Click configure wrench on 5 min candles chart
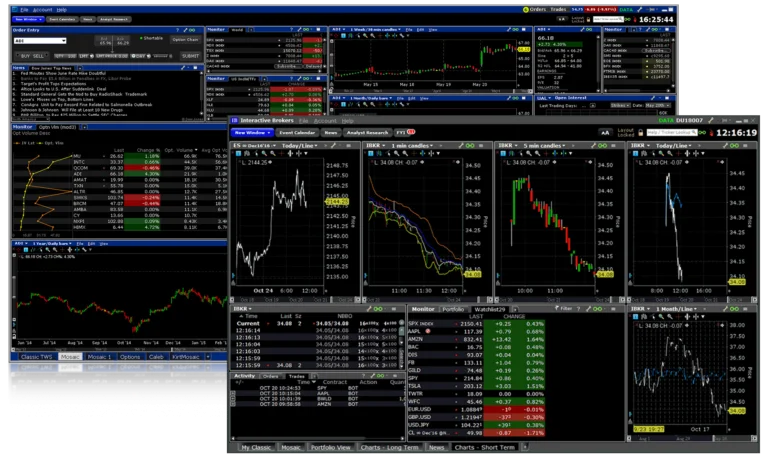 [593, 145]
